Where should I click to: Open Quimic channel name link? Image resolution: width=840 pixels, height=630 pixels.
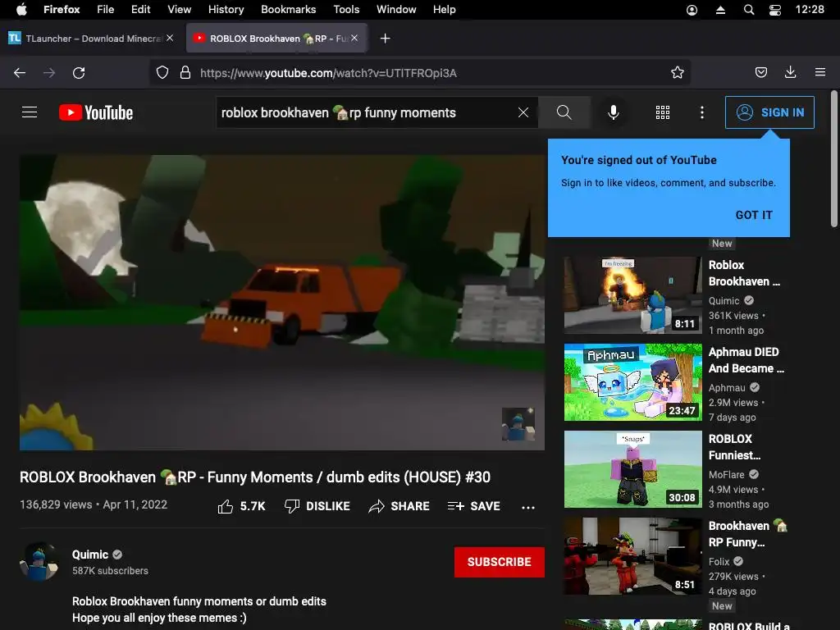click(x=90, y=555)
